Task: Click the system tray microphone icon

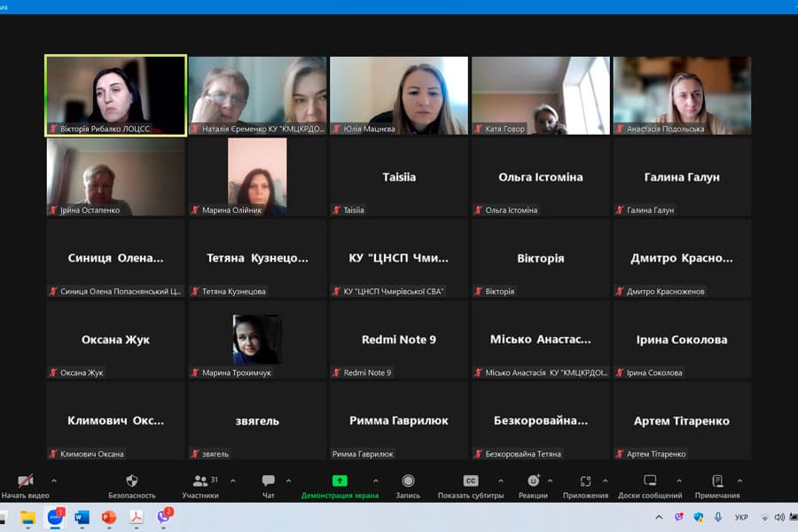Action: 717,517
